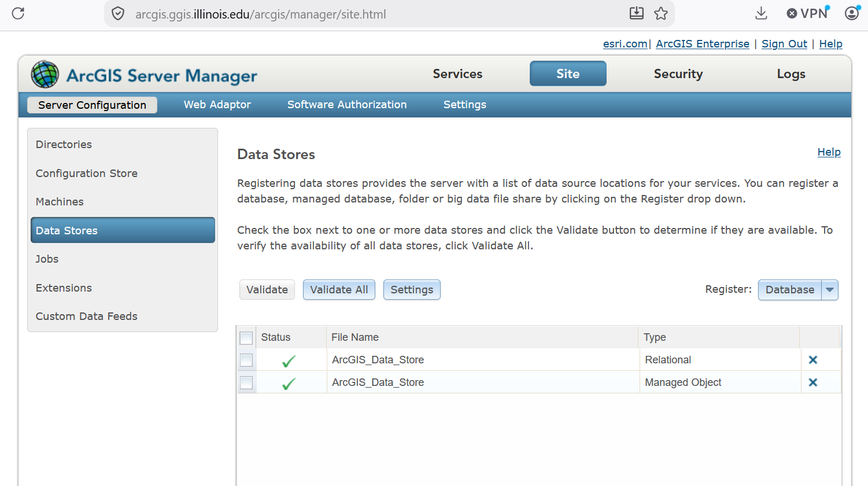The height and width of the screenshot is (486, 868).
Task: Open the Settings subtab in the blue bar
Action: [x=465, y=105]
